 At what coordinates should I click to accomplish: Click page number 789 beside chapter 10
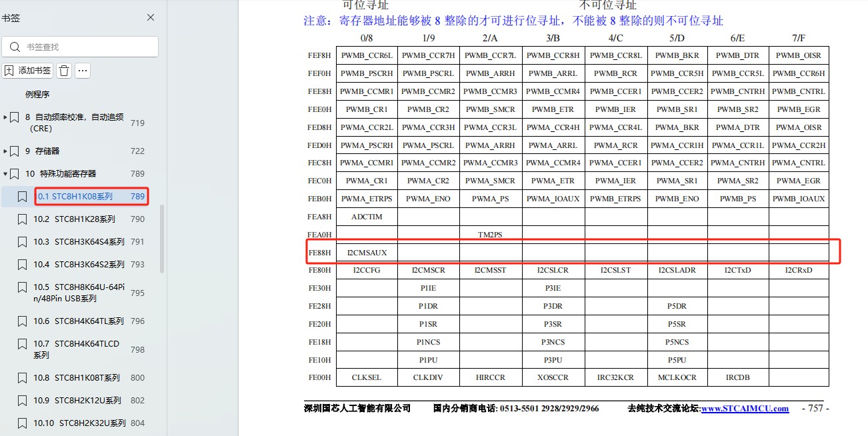pos(137,173)
